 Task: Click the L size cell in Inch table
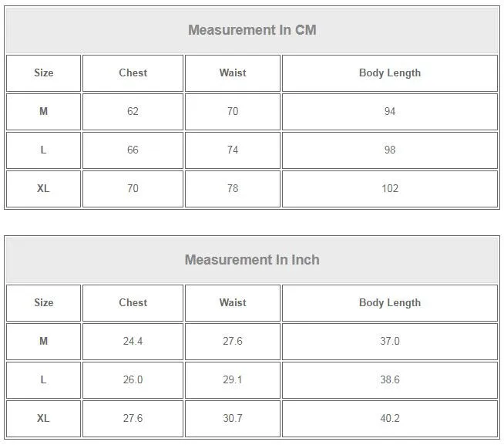coord(43,380)
